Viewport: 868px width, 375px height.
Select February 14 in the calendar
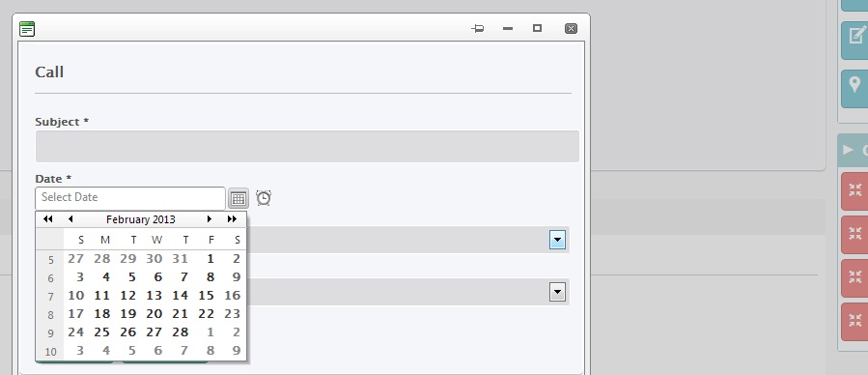pos(180,295)
